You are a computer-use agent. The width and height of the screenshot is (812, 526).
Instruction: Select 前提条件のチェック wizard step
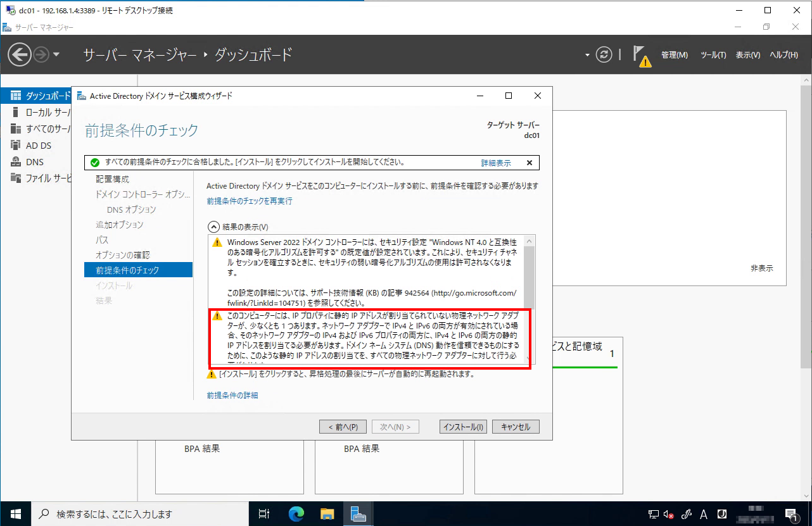pyautogui.click(x=138, y=270)
